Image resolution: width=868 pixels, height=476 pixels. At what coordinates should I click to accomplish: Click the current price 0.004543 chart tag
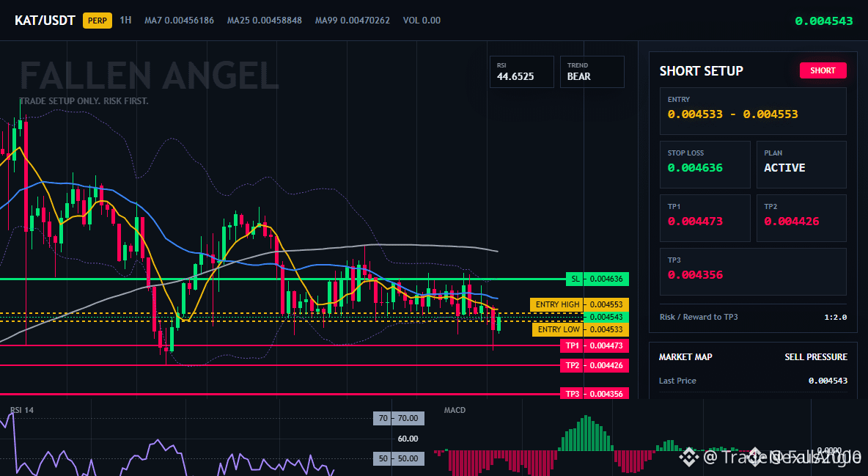click(x=606, y=317)
